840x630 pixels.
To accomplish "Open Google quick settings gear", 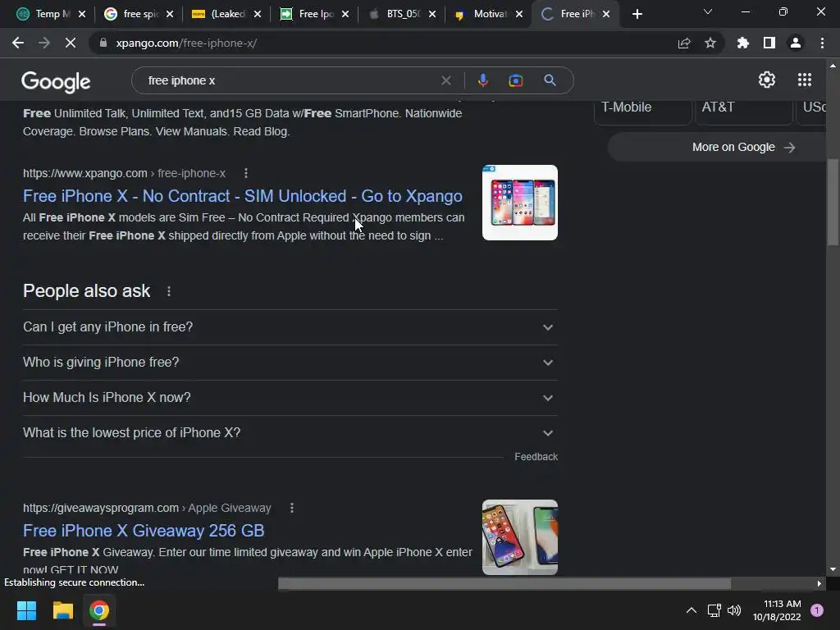I will [767, 80].
